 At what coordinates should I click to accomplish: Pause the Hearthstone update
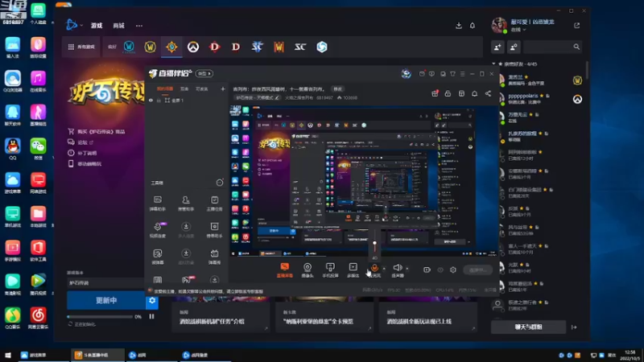pyautogui.click(x=151, y=316)
